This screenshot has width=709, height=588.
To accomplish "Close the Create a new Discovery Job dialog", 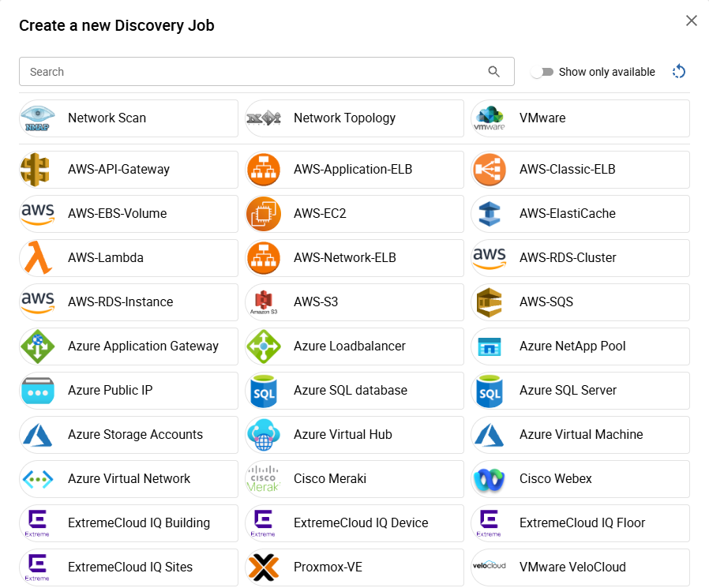I will click(692, 21).
